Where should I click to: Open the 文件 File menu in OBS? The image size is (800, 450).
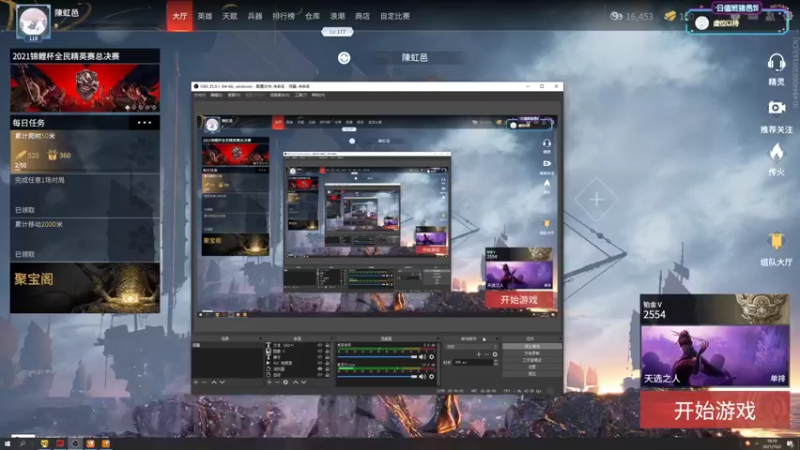point(199,95)
